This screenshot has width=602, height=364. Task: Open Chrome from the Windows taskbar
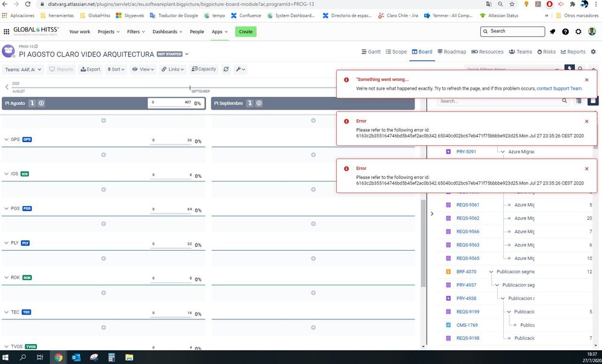coord(58,357)
